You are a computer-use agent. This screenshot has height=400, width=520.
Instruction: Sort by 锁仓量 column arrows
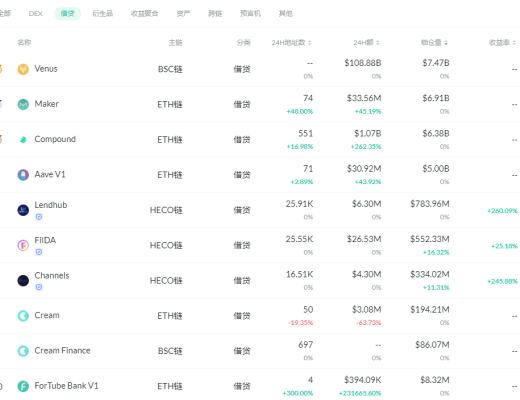pyautogui.click(x=446, y=43)
